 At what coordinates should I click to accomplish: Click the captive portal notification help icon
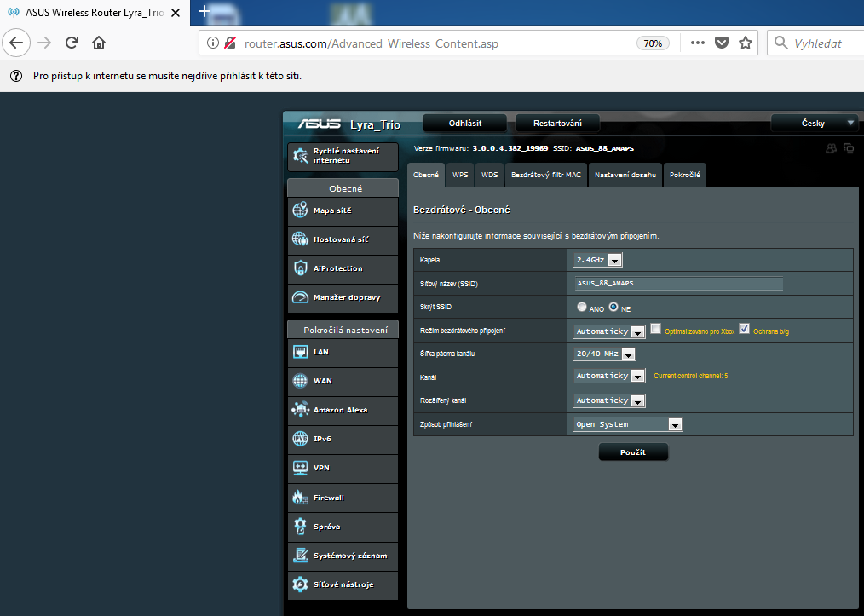pyautogui.click(x=16, y=76)
